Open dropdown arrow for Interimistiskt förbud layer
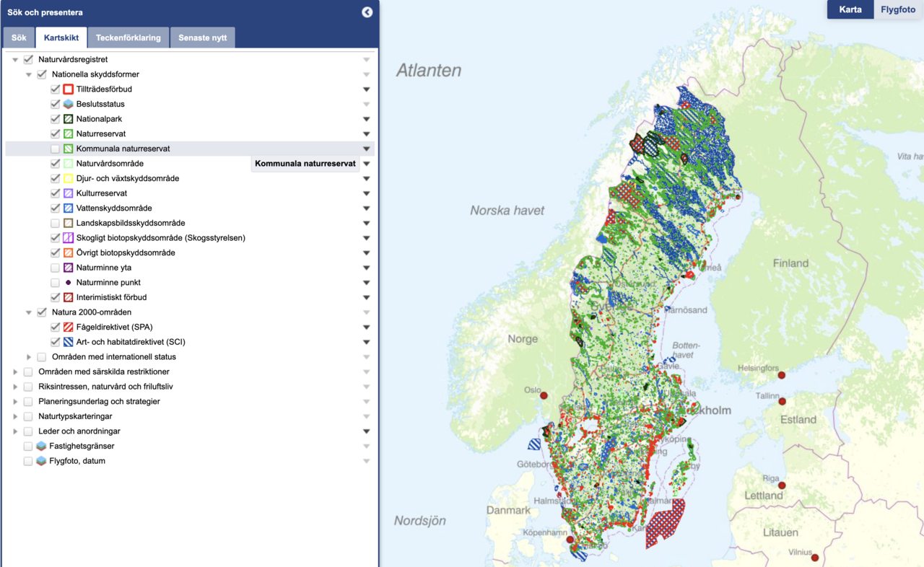 pyautogui.click(x=366, y=298)
